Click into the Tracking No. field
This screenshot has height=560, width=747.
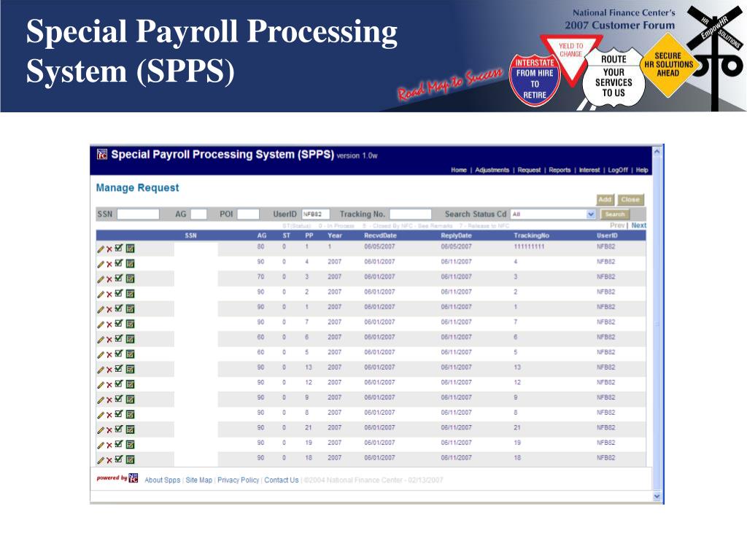tap(410, 214)
